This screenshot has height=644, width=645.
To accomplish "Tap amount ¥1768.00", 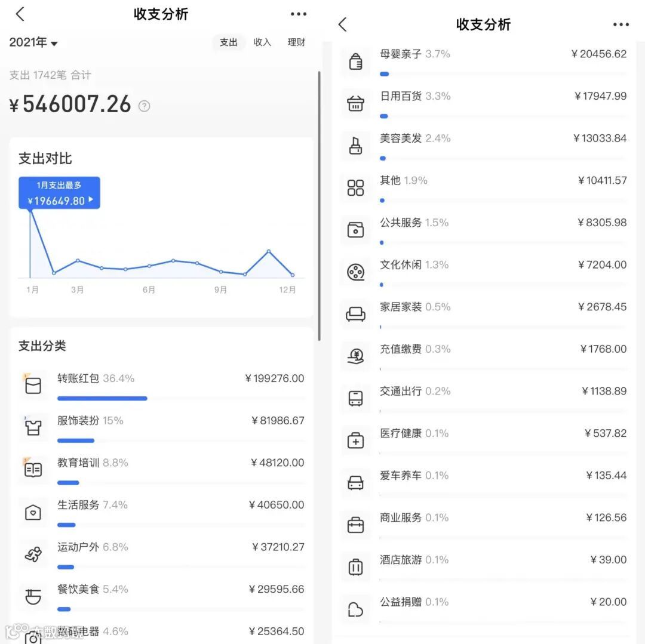I will click(x=603, y=349).
